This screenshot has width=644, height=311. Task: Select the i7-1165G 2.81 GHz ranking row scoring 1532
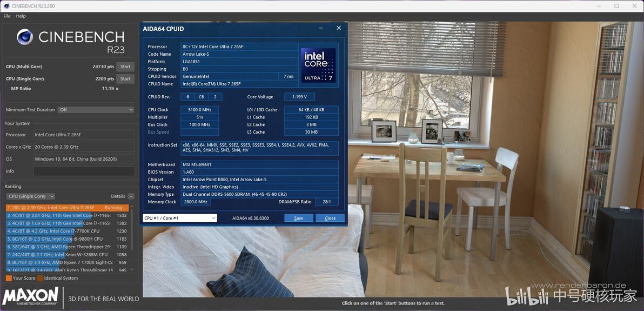(x=68, y=216)
